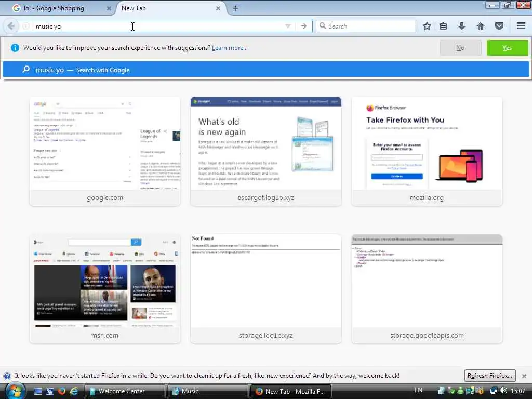This screenshot has width=532, height=399.
Task: Accept search suggestions with Yes
Action: (x=507, y=48)
